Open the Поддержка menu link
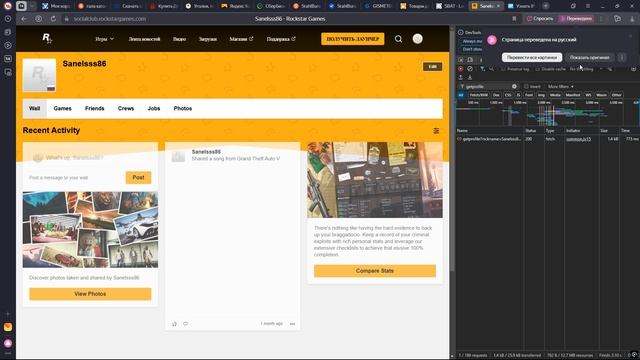 point(281,39)
